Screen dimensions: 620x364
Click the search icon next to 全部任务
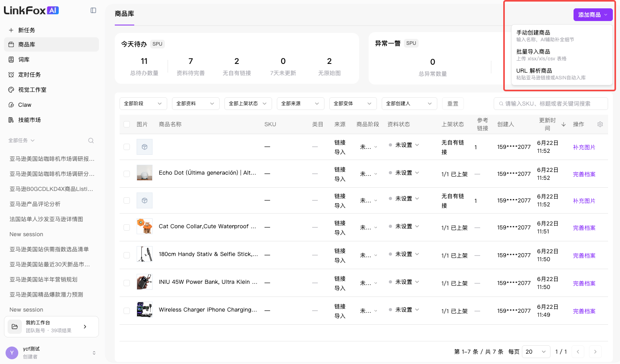coord(91,141)
